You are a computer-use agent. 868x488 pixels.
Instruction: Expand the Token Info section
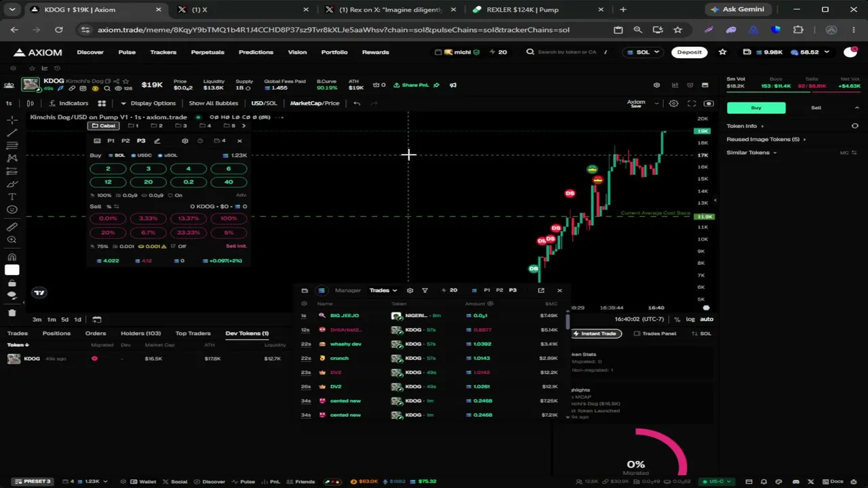(x=745, y=126)
